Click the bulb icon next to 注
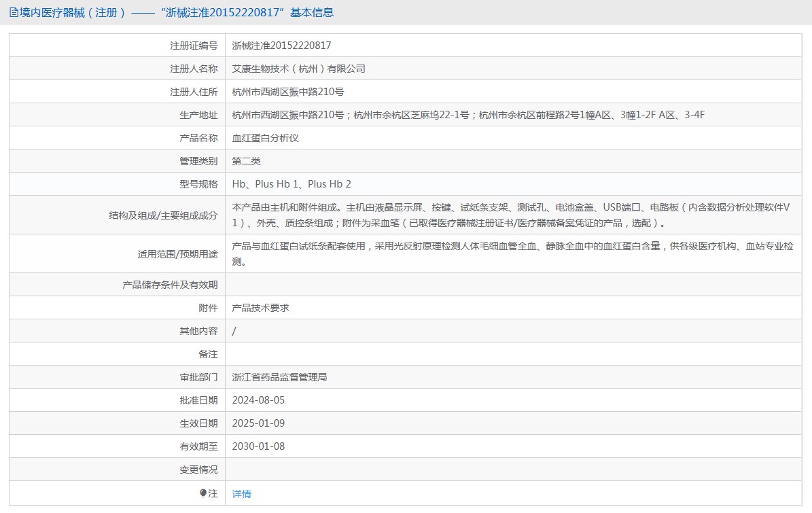812x513 pixels. pos(203,493)
